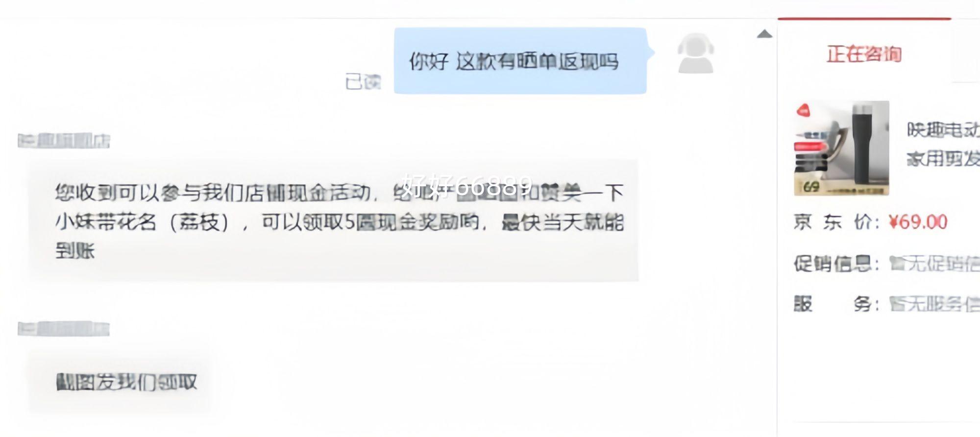Click the ¥69.00 price
Screen dimensions: 980x437
(x=918, y=222)
